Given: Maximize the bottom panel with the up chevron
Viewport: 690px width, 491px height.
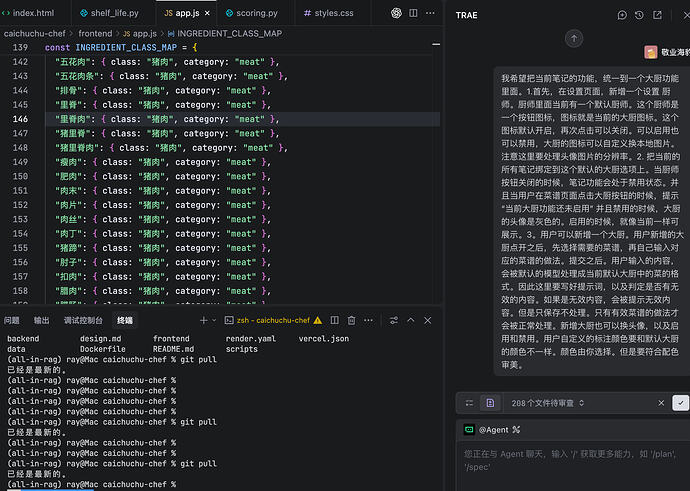Looking at the screenshot, I should tap(411, 320).
